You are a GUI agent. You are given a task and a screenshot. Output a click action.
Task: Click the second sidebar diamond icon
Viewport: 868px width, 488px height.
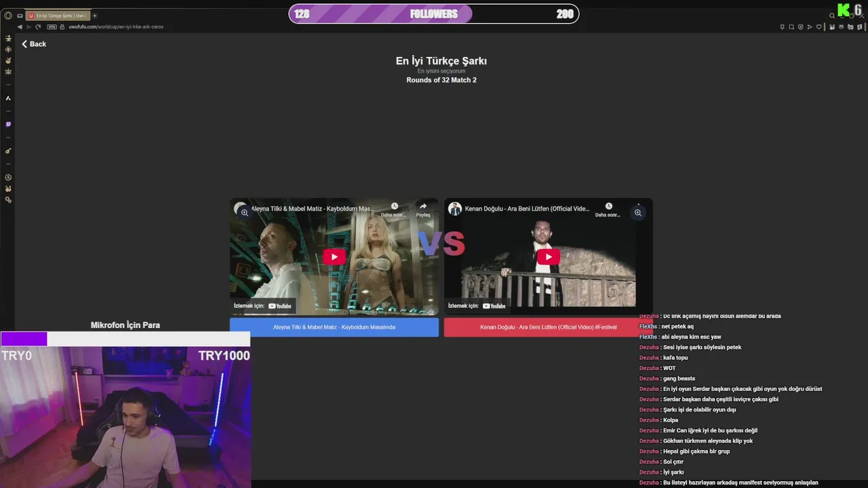pos(8,49)
